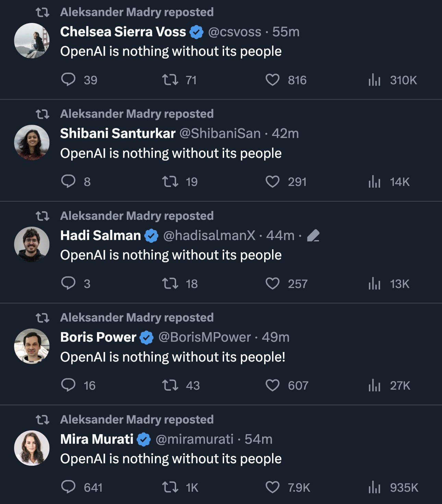Open Mira Murati's avatar
This screenshot has width=442, height=504.
(32, 448)
